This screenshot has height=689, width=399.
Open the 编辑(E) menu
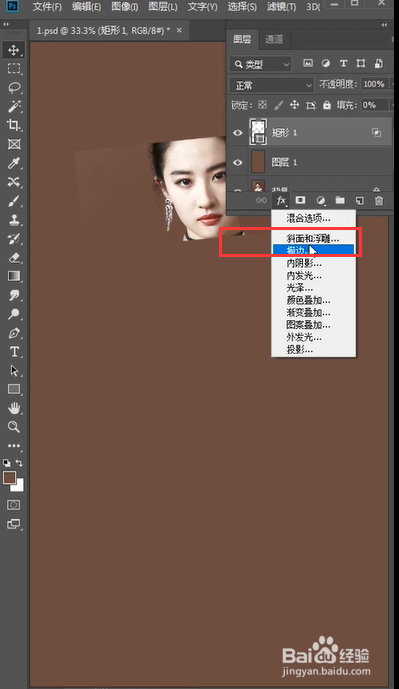point(87,7)
